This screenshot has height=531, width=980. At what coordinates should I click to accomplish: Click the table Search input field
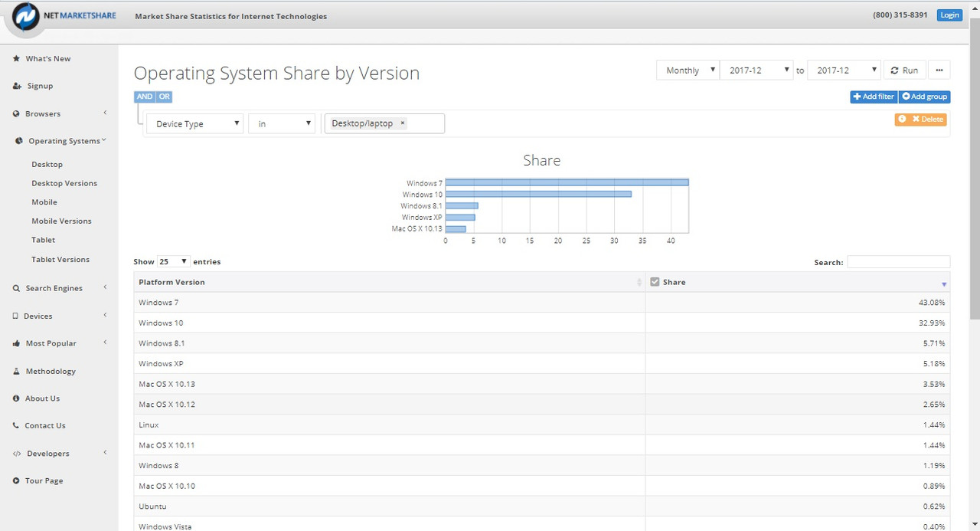tap(898, 262)
